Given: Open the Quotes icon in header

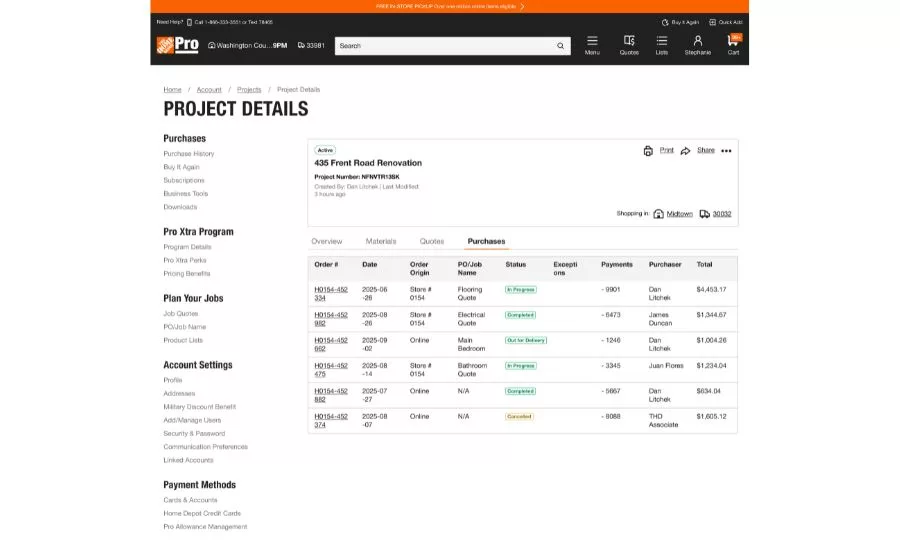Looking at the screenshot, I should [x=629, y=41].
